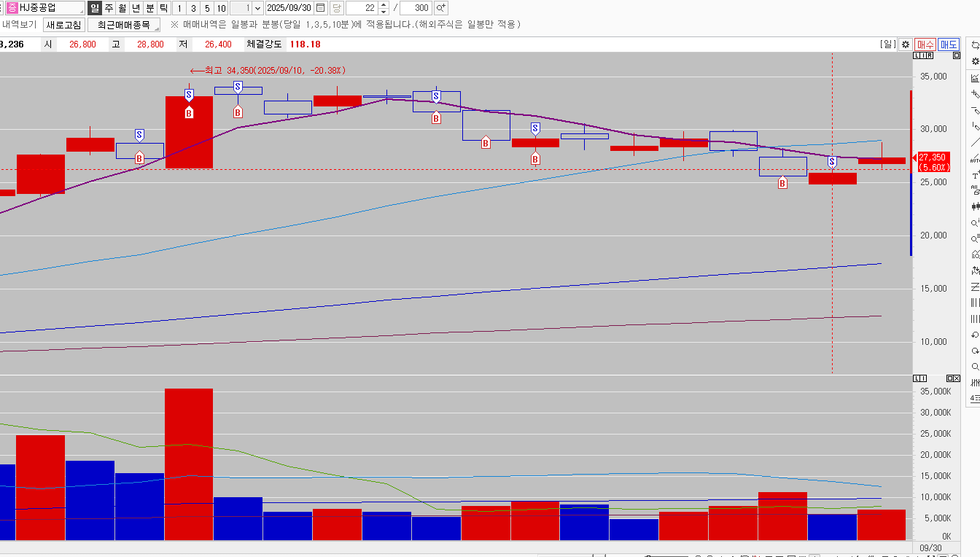Image resolution: width=980 pixels, height=557 pixels.
Task: Click the undo arrow in right toolbar
Action: point(975,335)
